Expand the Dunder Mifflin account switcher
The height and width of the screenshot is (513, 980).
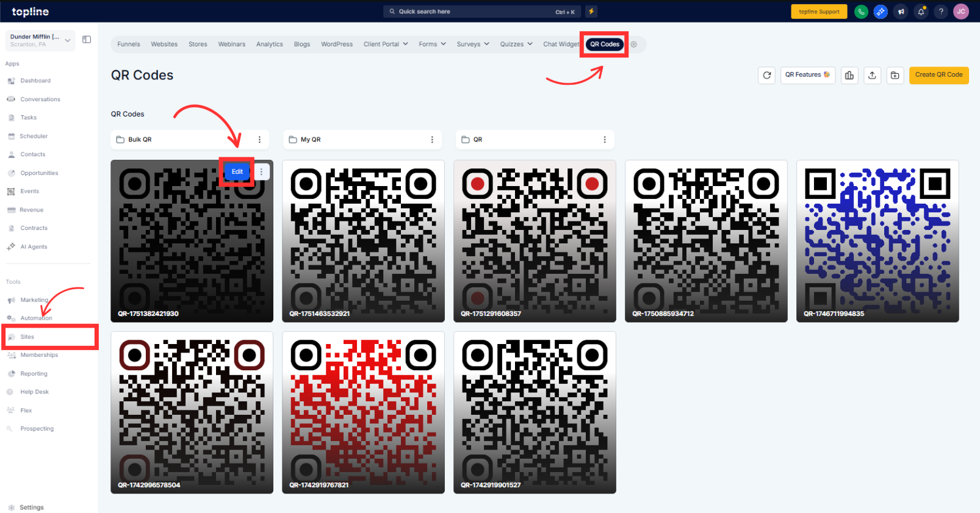click(40, 40)
